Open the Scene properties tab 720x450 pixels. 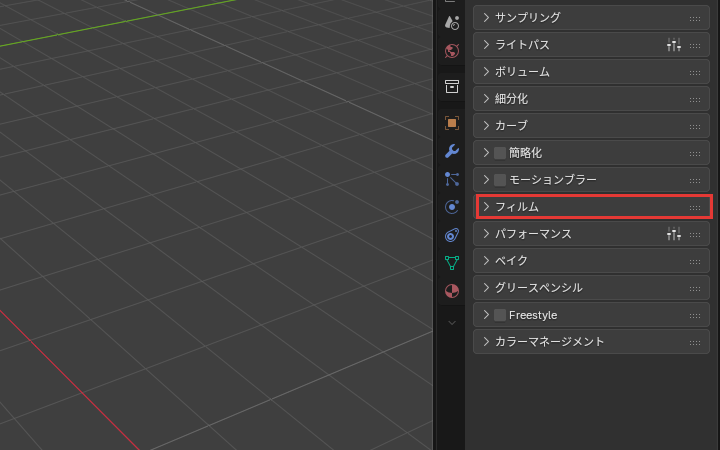(452, 22)
